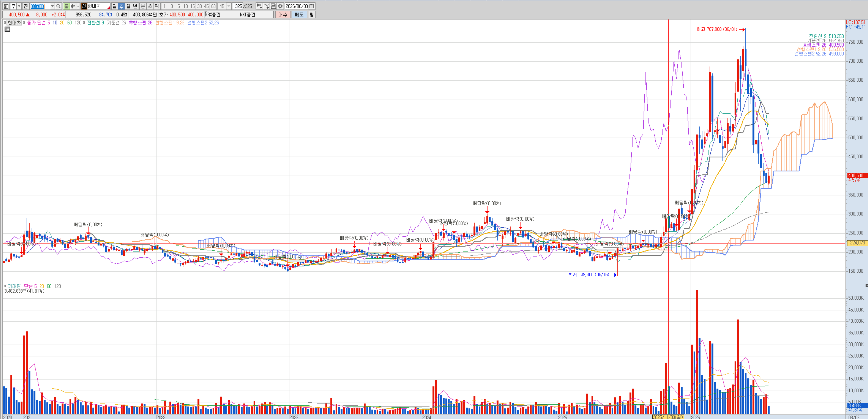Click the 2025/11/03(월) crosshair date label
This screenshot has height=419, width=868.
668,417
